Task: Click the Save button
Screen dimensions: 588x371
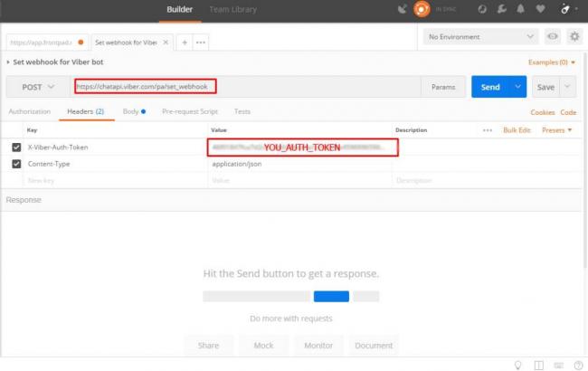Action: point(545,87)
